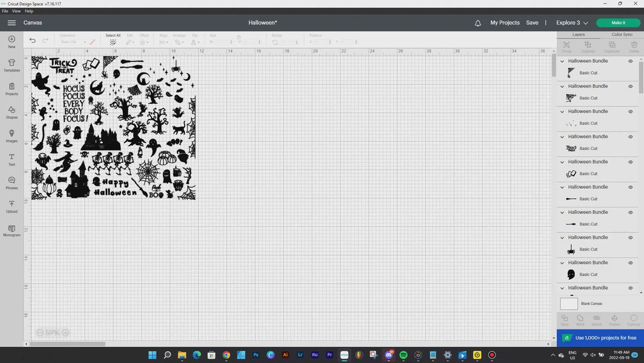Open the Shapes tool

(11, 112)
